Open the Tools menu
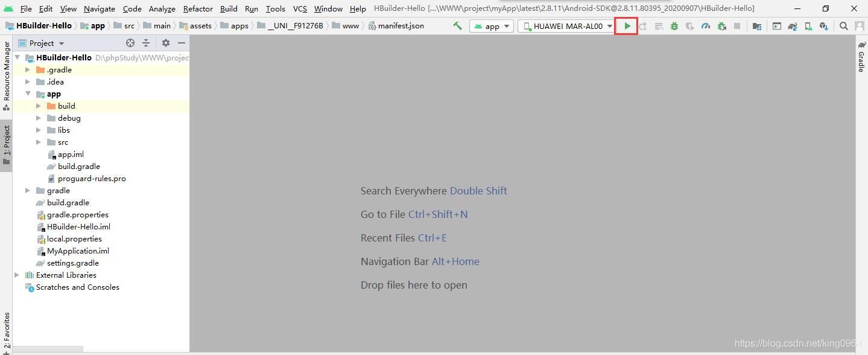 pyautogui.click(x=275, y=8)
